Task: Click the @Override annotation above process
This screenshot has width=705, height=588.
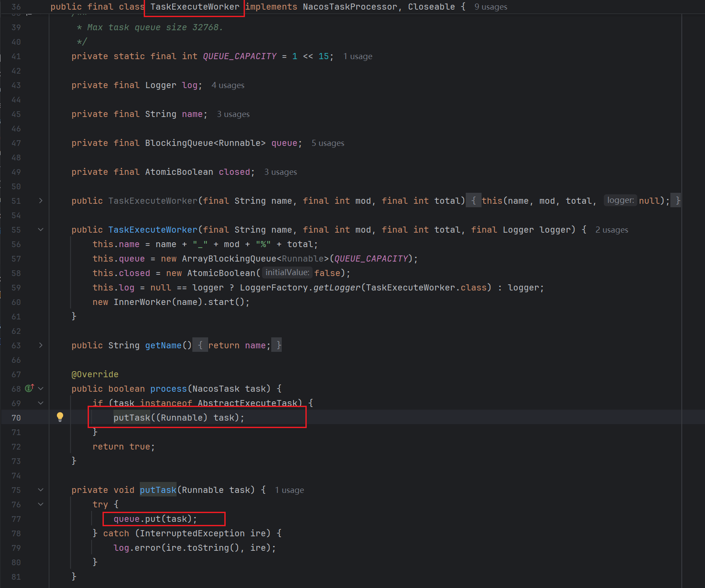Action: tap(95, 374)
